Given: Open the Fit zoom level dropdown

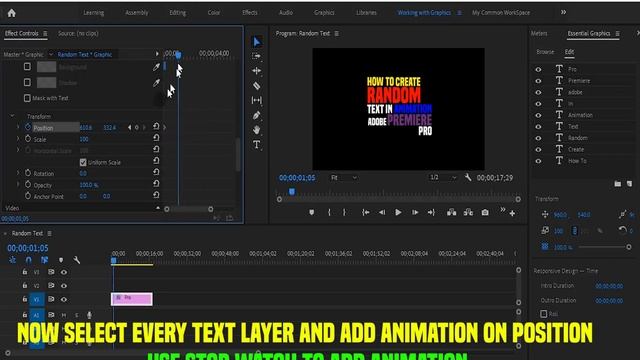Looking at the screenshot, I should point(344,178).
